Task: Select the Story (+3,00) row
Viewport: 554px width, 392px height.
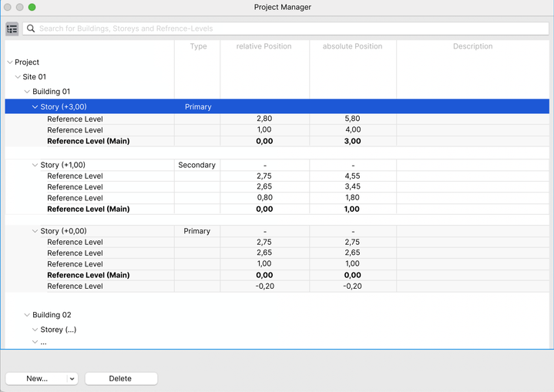Action: (277, 106)
